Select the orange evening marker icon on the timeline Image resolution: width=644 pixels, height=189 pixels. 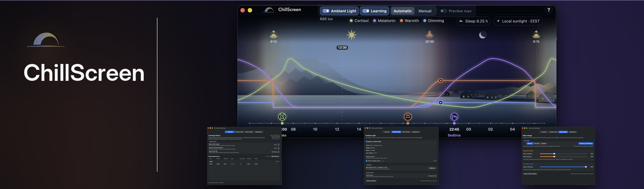pos(408,117)
